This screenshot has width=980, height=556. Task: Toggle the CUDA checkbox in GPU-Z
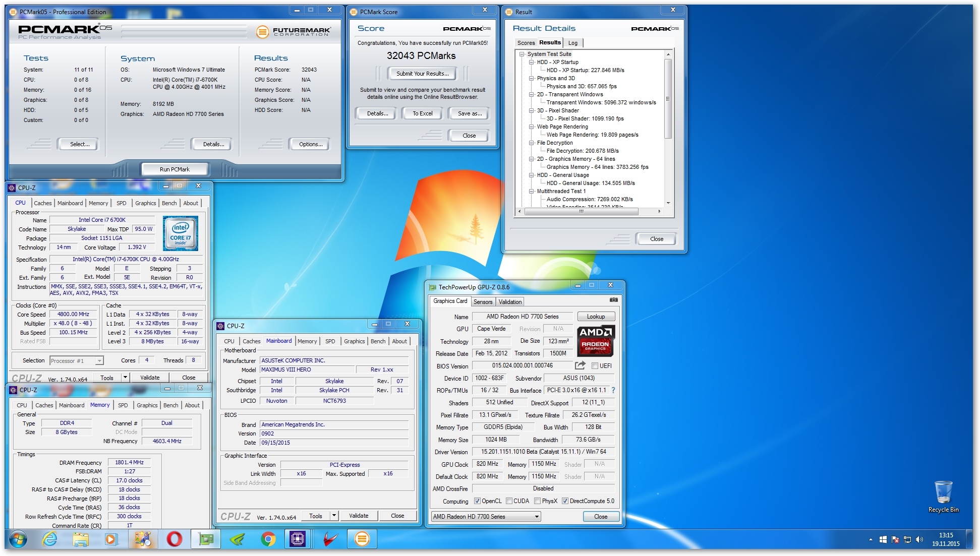(x=509, y=501)
